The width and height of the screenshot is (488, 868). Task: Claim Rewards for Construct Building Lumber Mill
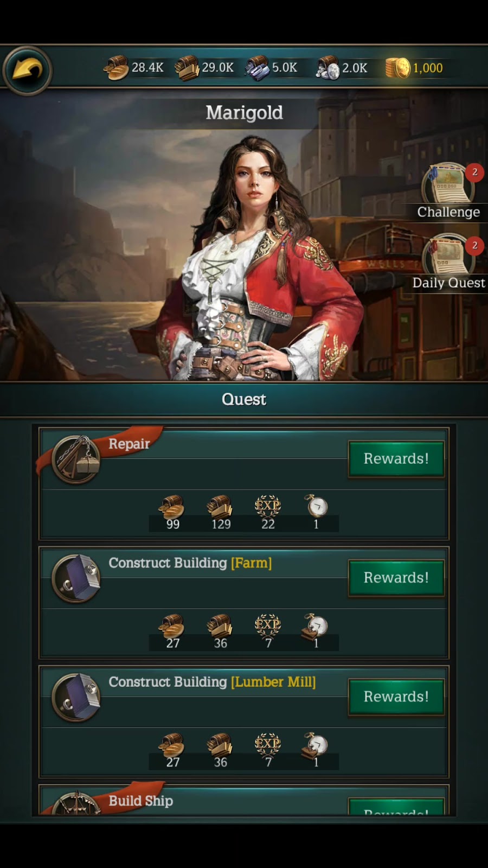pos(396,697)
